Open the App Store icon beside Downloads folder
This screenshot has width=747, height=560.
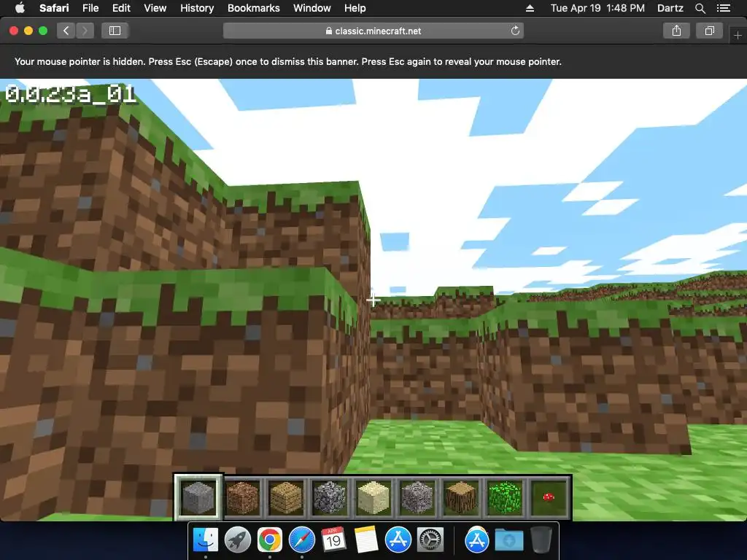coord(477,540)
